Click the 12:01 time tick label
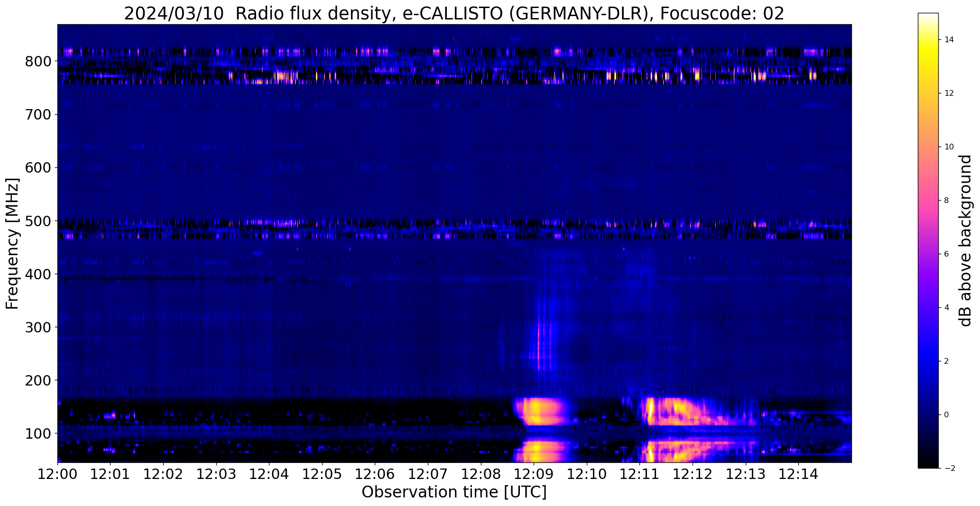 click(111, 474)
